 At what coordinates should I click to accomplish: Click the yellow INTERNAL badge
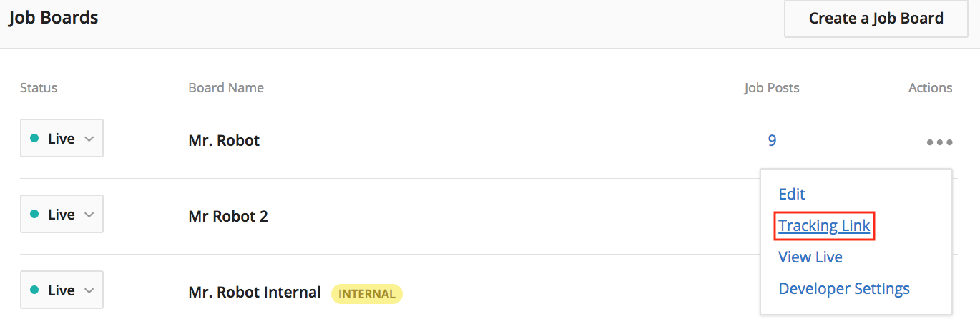tap(367, 294)
